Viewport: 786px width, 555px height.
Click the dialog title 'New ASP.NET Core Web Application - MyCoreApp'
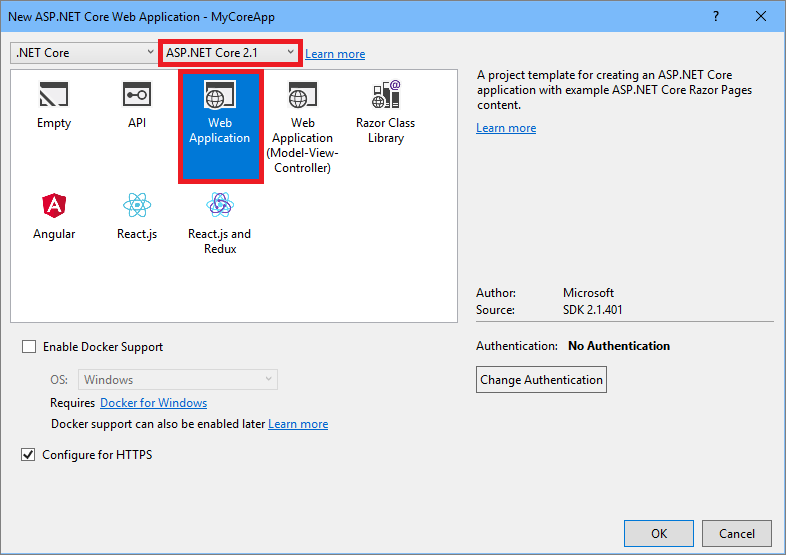click(x=141, y=17)
